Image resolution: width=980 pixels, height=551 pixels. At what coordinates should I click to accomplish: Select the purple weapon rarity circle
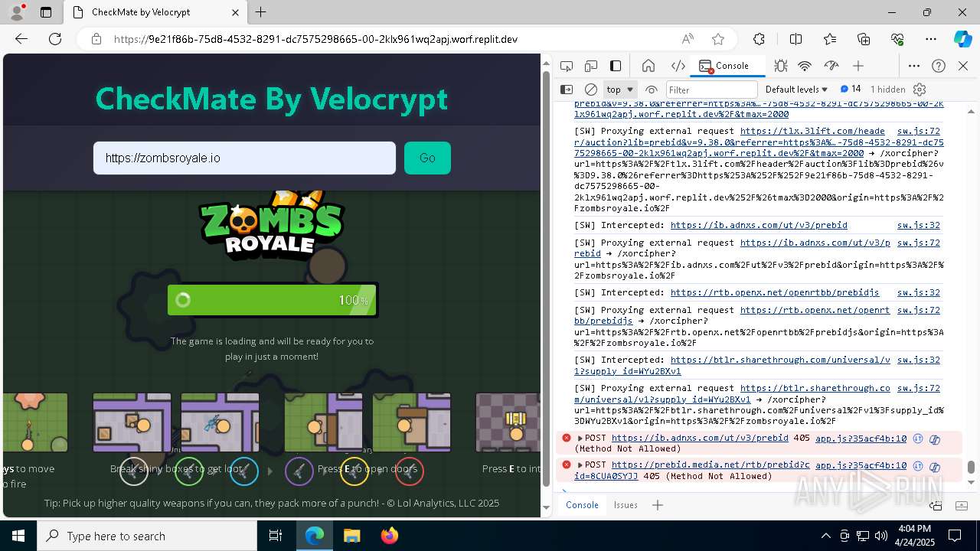299,471
